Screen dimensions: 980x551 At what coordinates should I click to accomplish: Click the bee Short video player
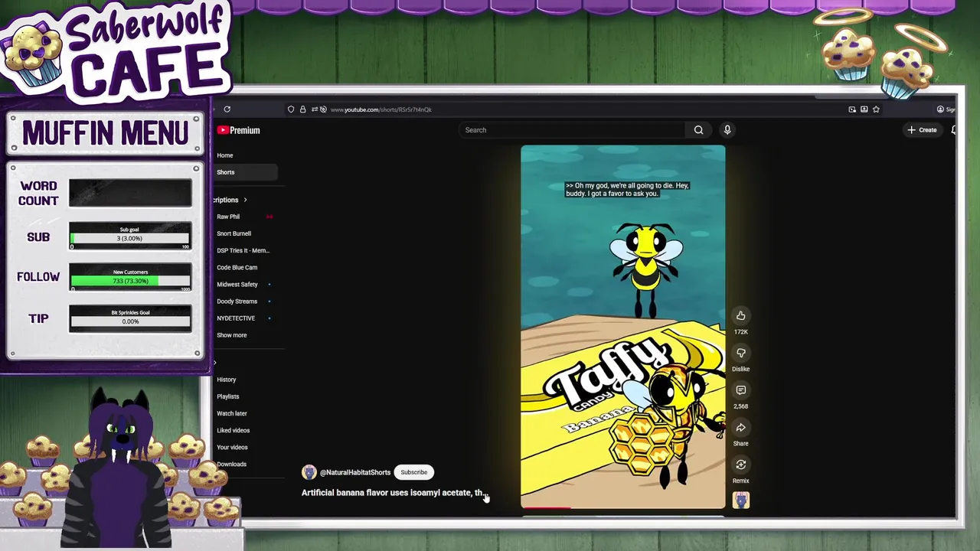622,326
